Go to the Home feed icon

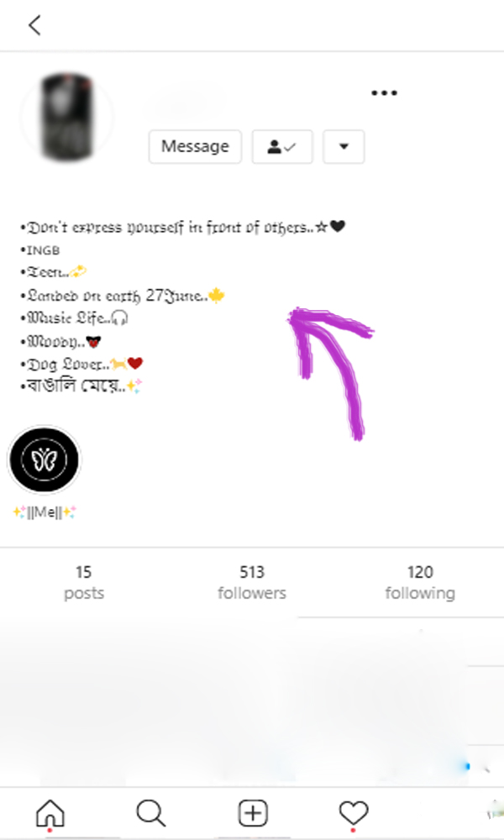(50, 813)
